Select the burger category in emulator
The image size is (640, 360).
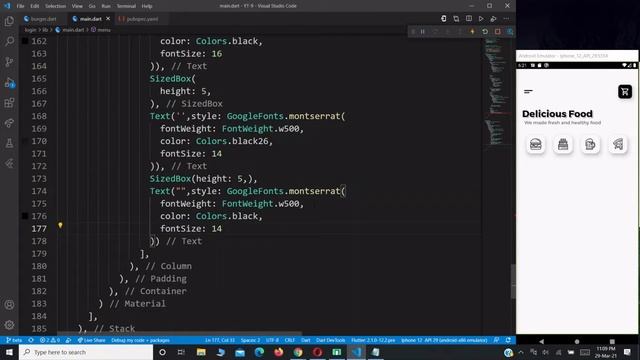[536, 144]
